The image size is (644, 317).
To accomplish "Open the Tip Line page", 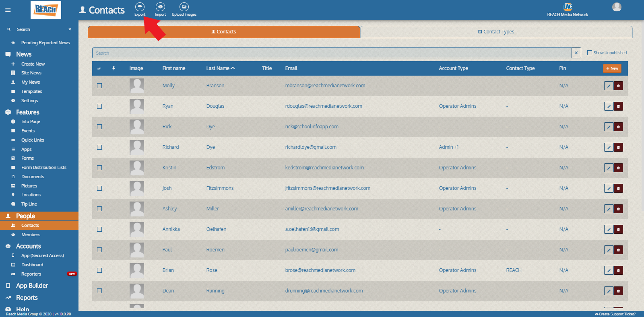I will [x=29, y=204].
